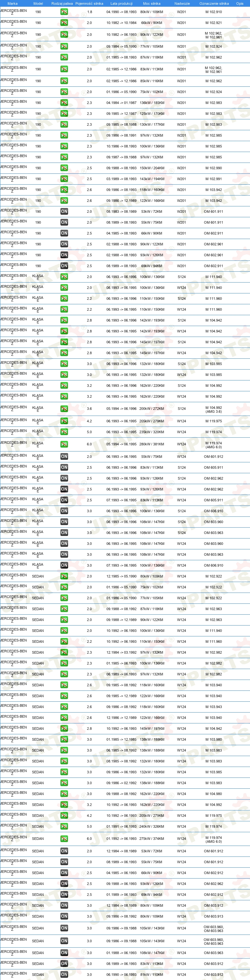Select the PB icon in the 136kW / 185KM row
Viewport: 250px width, 980px height.
coord(64,103)
